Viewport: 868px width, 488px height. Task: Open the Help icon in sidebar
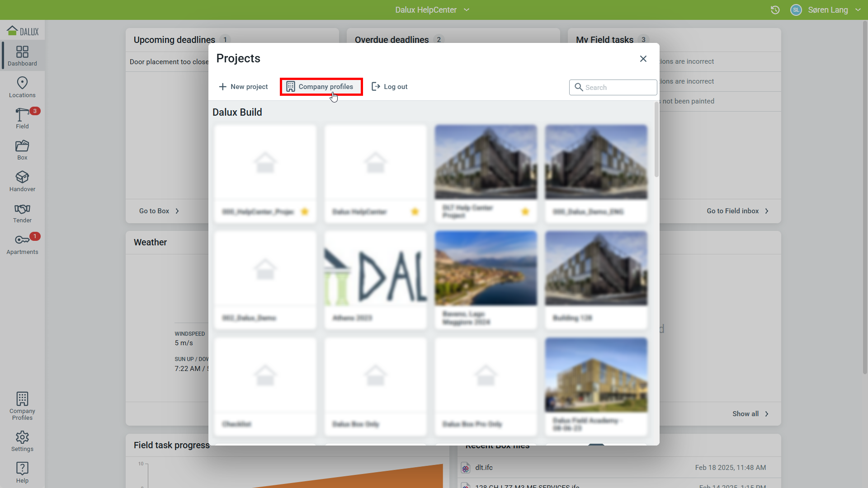click(22, 472)
